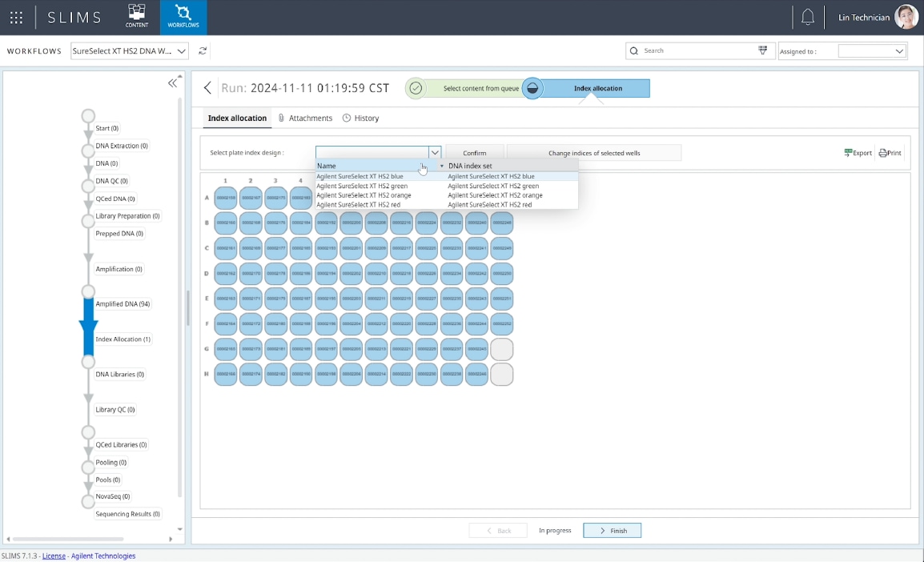
Task: Collapse the workflow side panel
Action: (172, 83)
